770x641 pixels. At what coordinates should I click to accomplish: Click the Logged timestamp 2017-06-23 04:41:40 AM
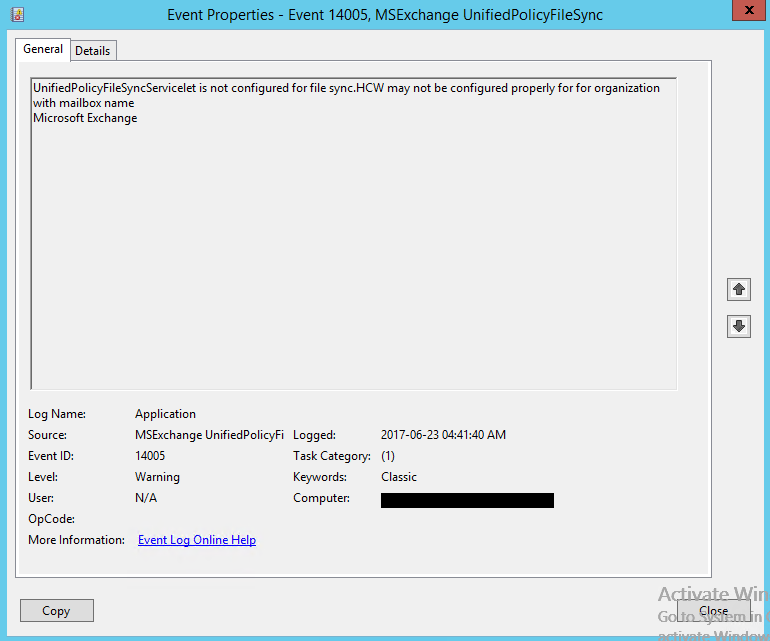point(443,435)
